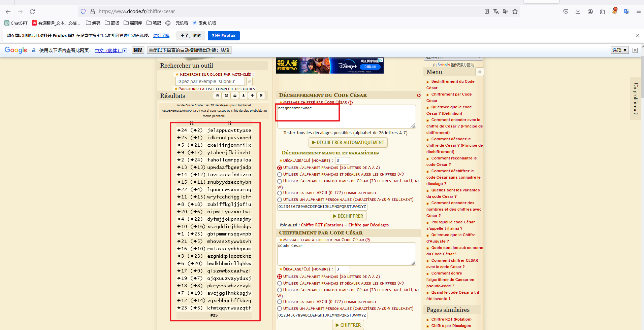
Task: Expand the 选项 options dropdown
Action: [x=619, y=50]
